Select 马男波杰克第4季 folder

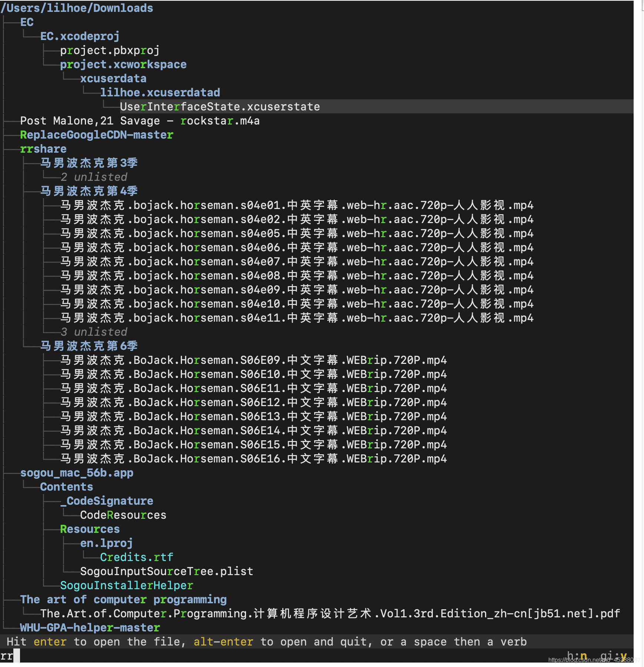tap(89, 191)
